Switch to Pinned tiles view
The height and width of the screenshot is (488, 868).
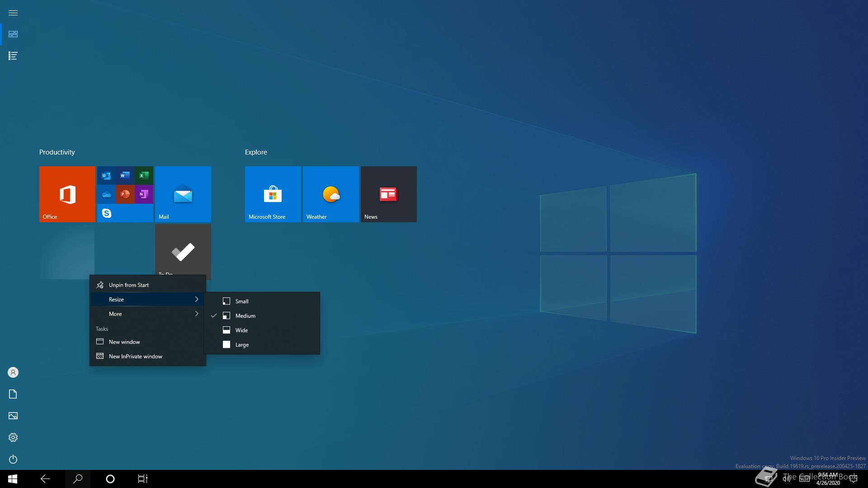point(13,34)
